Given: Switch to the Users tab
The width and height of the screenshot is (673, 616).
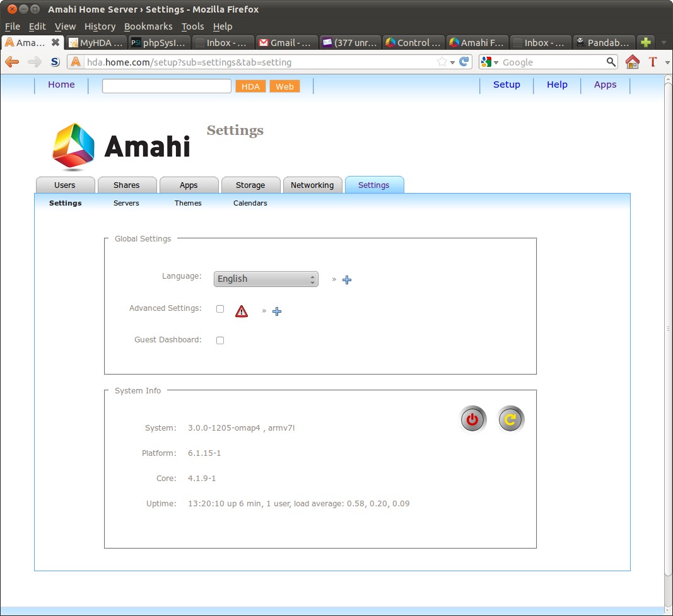Looking at the screenshot, I should 65,185.
